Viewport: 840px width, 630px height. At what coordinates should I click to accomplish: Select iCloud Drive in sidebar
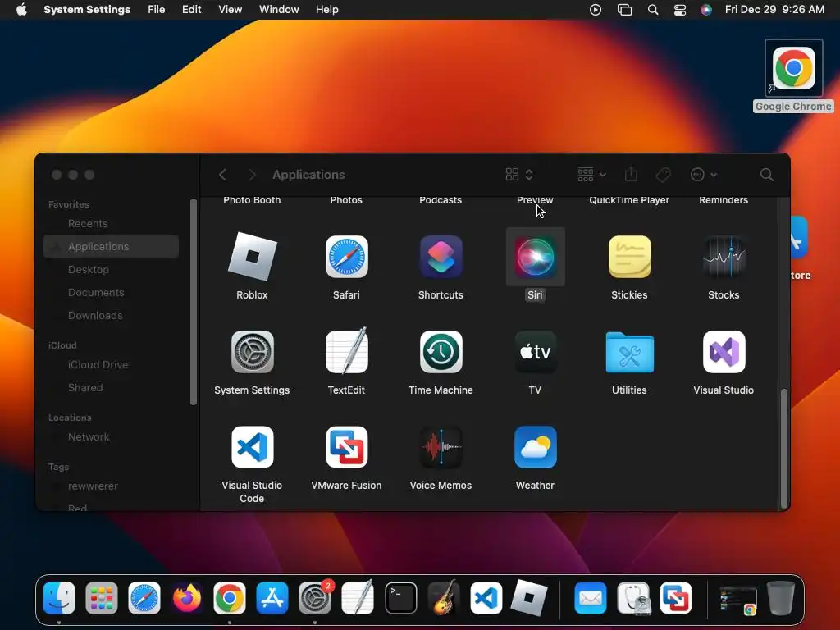(x=111, y=364)
